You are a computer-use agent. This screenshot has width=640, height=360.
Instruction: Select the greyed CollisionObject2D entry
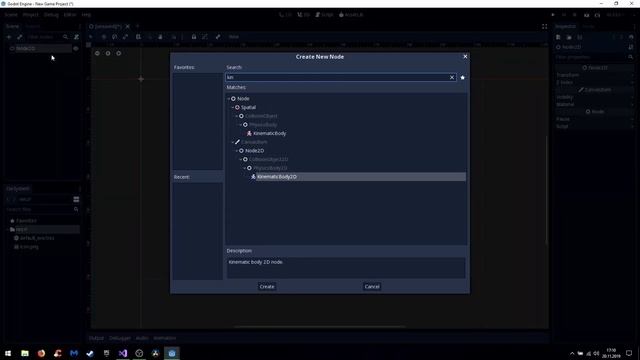click(x=269, y=159)
